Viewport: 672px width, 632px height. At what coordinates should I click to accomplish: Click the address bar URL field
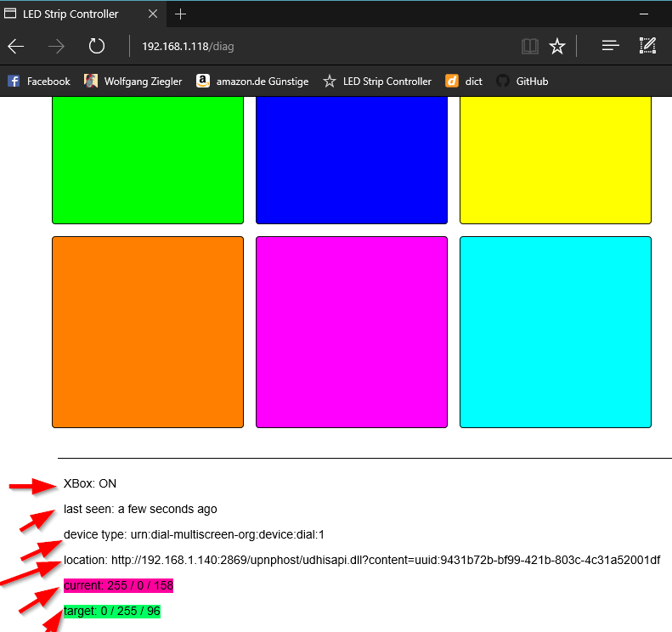(323, 47)
